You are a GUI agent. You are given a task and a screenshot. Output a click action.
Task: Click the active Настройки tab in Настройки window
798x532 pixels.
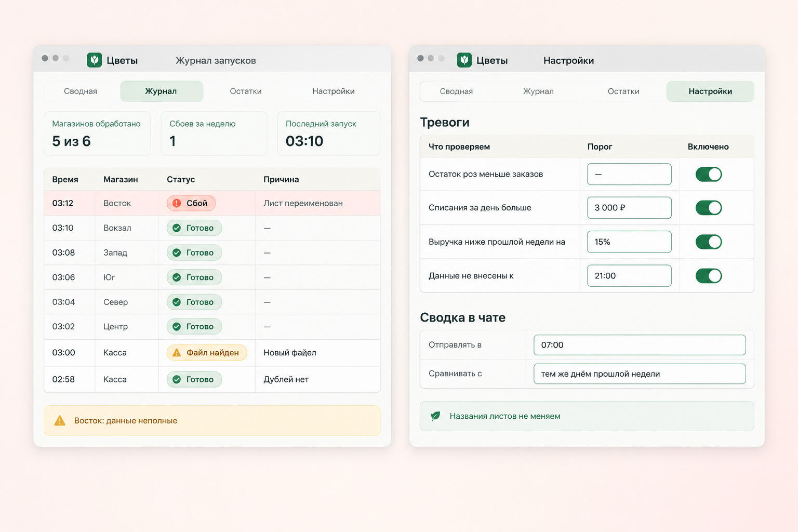point(710,91)
